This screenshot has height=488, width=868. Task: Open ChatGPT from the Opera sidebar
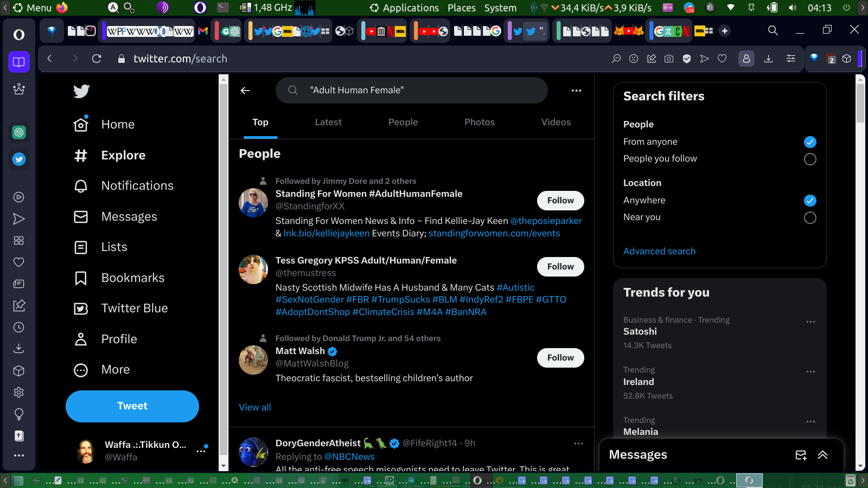(19, 132)
